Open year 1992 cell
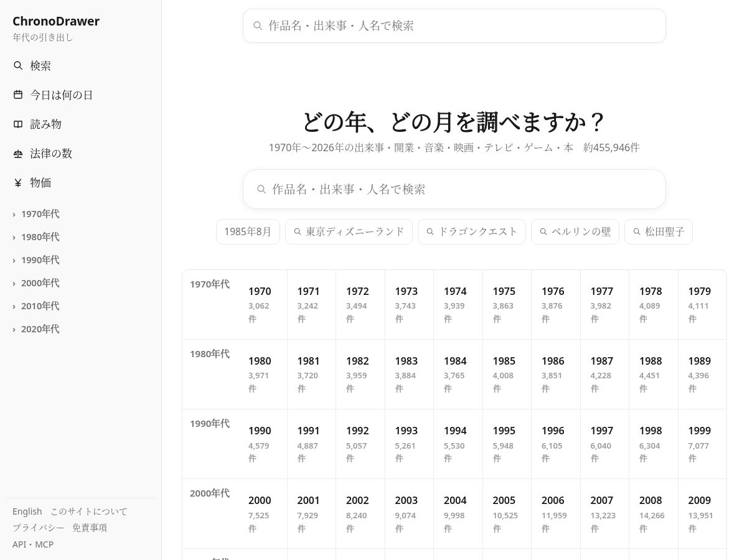The height and width of the screenshot is (560, 747). (360, 444)
